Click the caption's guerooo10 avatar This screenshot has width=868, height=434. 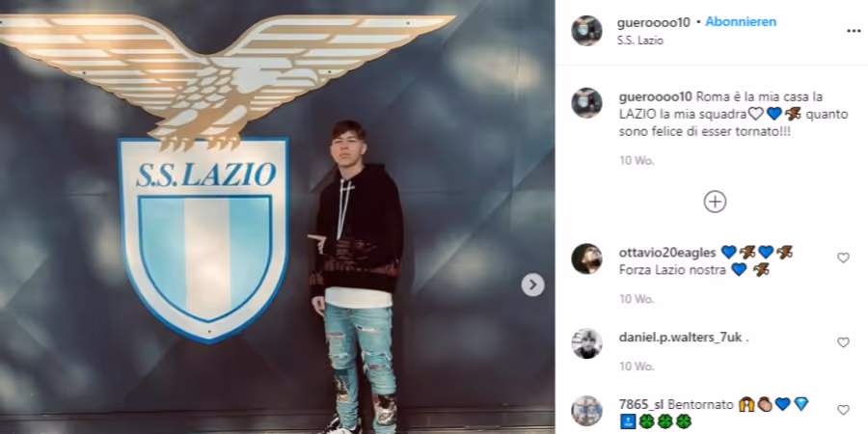point(586,103)
